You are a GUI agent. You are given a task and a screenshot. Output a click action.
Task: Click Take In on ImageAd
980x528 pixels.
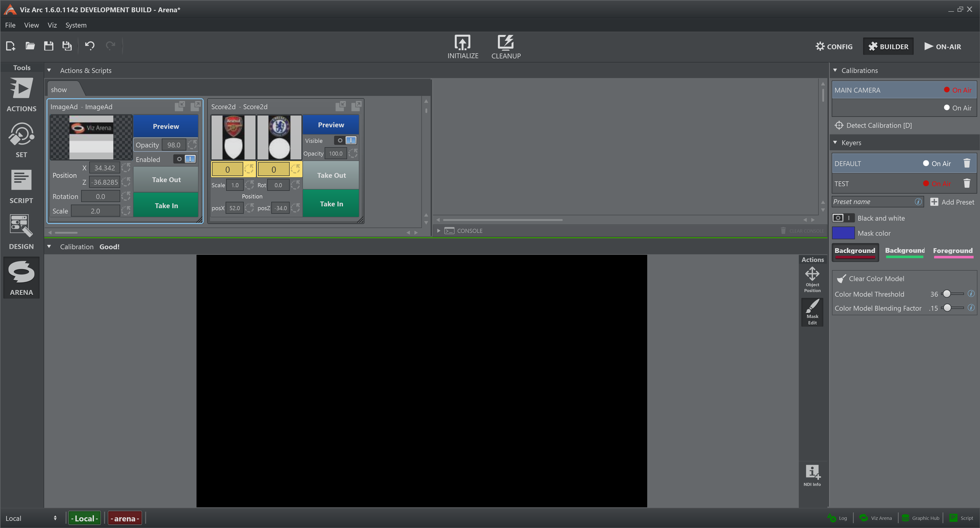click(166, 206)
